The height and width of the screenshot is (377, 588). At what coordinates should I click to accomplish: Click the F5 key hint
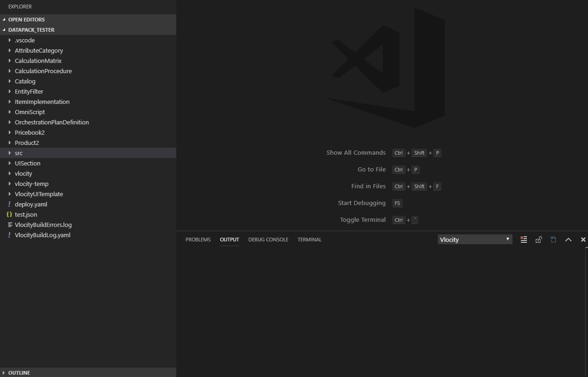pos(397,203)
